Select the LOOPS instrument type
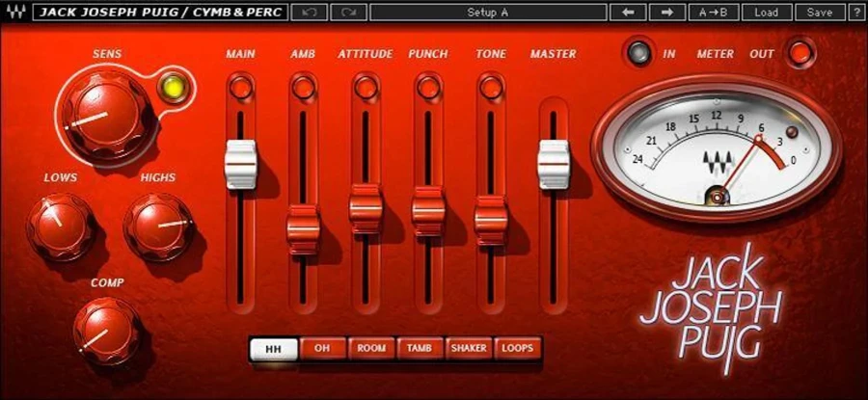The image size is (868, 400). 518,349
